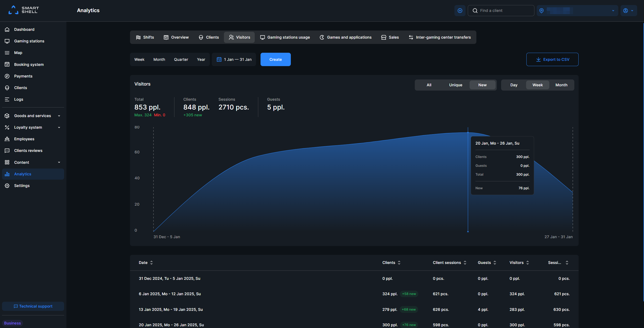Set chart grouping to Month
Screen dimensions: 644x328
[x=561, y=85]
